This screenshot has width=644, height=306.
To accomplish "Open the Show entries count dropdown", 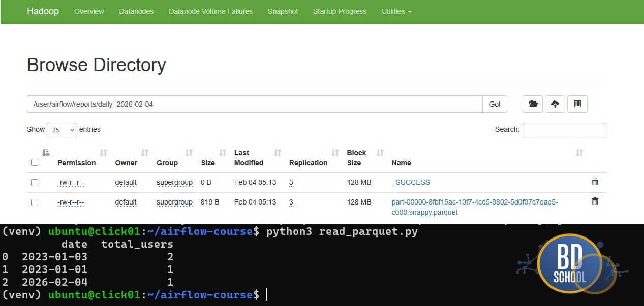I will tap(62, 130).
